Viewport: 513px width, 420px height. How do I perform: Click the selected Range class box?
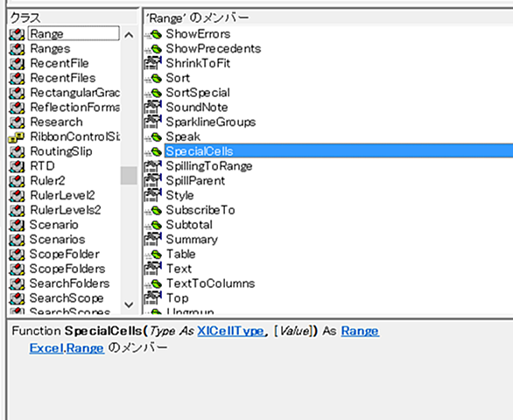click(x=74, y=34)
